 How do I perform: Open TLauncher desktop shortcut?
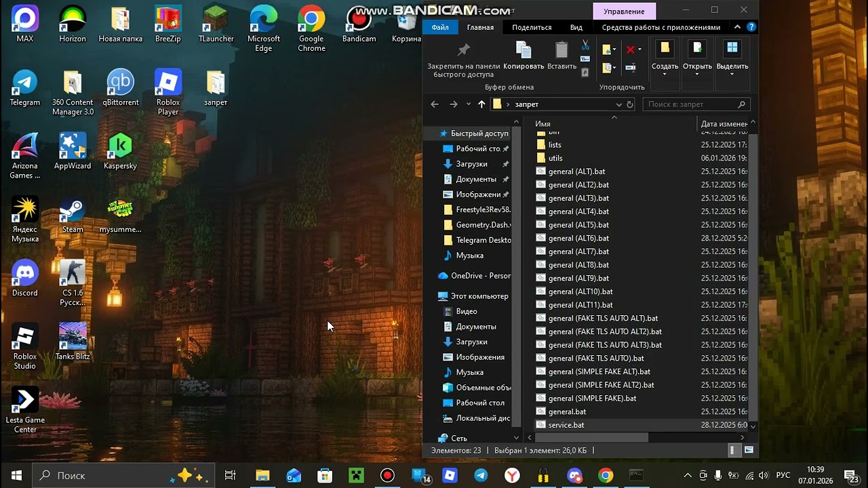(216, 24)
